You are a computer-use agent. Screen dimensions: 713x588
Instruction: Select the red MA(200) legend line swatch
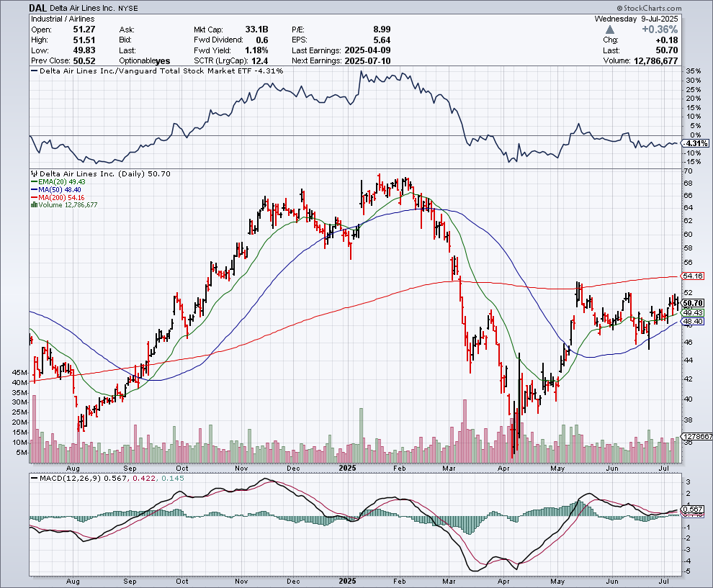tap(34, 197)
